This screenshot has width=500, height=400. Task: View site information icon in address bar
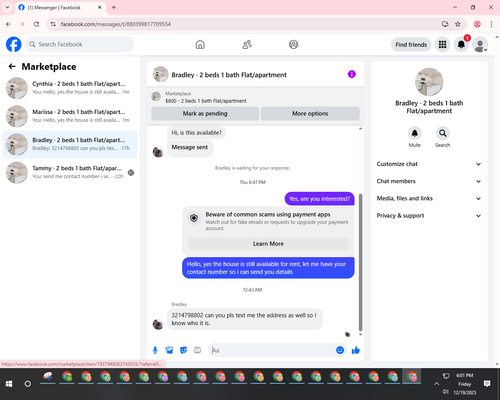click(53, 24)
